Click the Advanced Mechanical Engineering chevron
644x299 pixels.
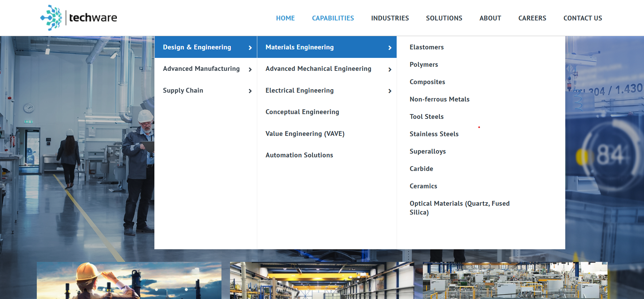pos(390,69)
